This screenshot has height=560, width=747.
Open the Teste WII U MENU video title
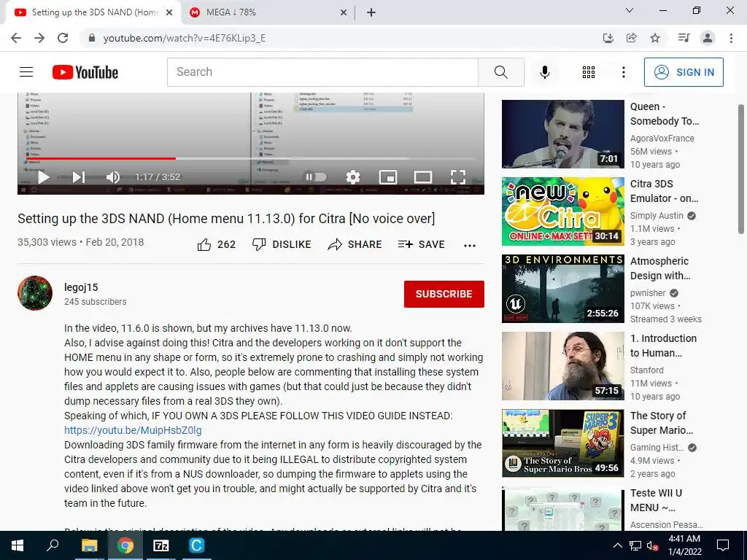tap(656, 500)
